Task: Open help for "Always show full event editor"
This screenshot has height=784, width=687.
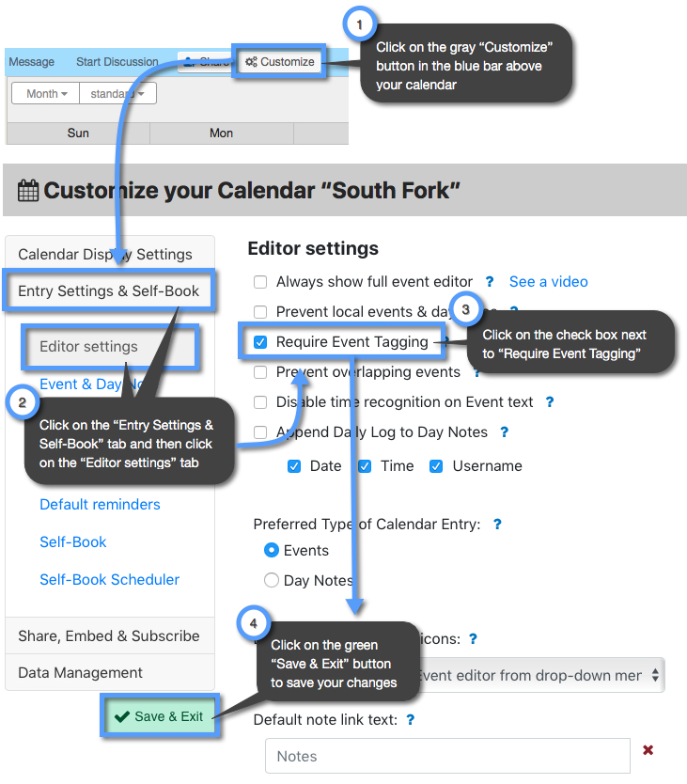Action: 489,281
